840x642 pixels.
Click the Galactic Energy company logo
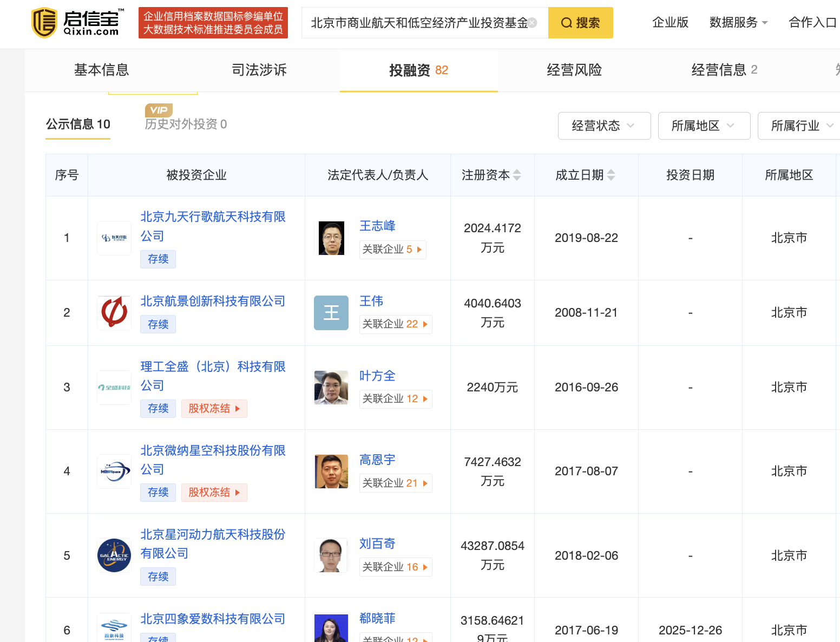pyautogui.click(x=114, y=555)
